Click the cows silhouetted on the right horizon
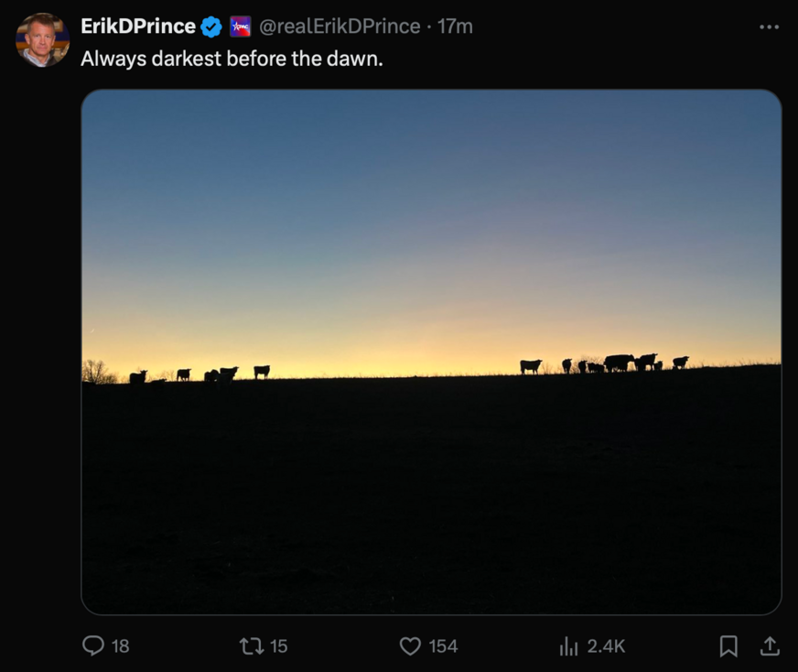 click(x=619, y=363)
